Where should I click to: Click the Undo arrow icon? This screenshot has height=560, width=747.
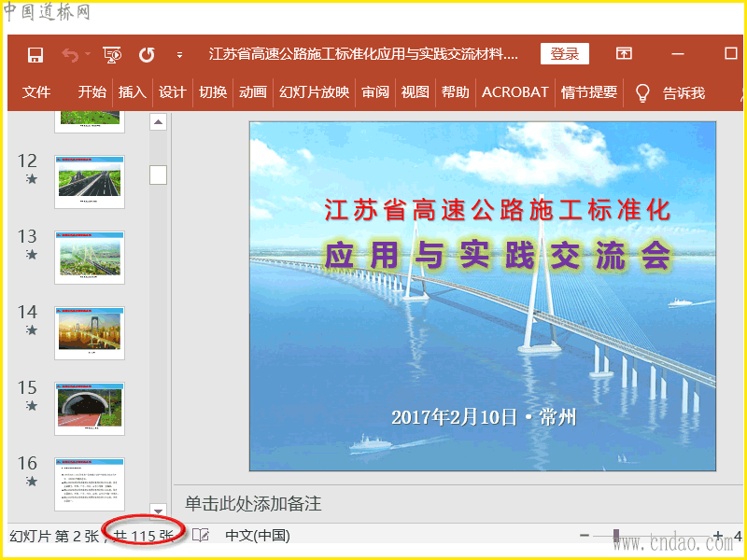pos(70,55)
